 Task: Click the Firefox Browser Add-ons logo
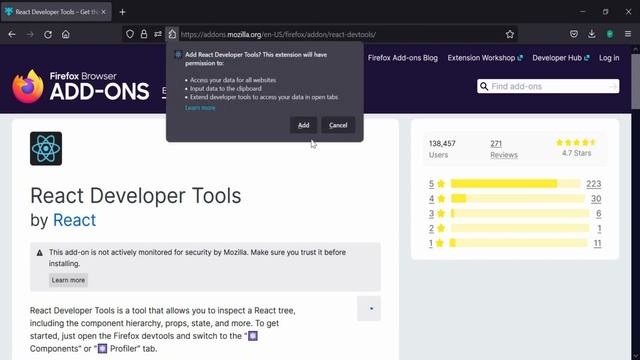[81, 86]
